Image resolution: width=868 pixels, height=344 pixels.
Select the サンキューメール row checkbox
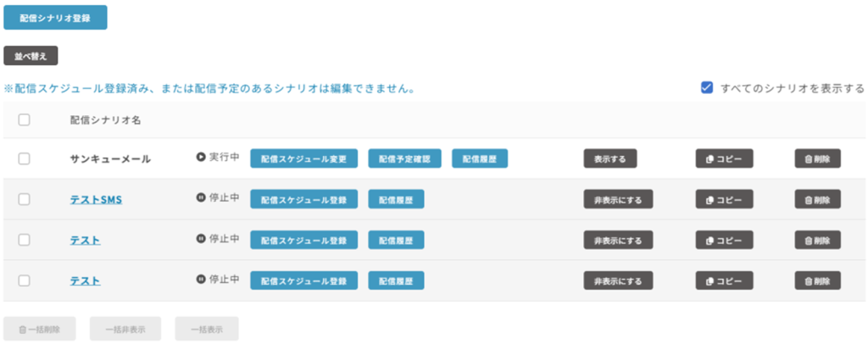point(24,158)
